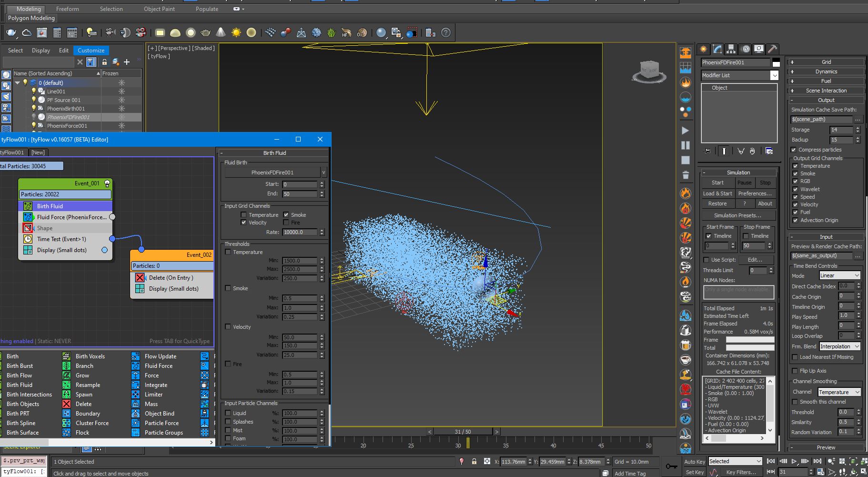Click configure modifier sets icon
The width and height of the screenshot is (868, 477).
769,151
